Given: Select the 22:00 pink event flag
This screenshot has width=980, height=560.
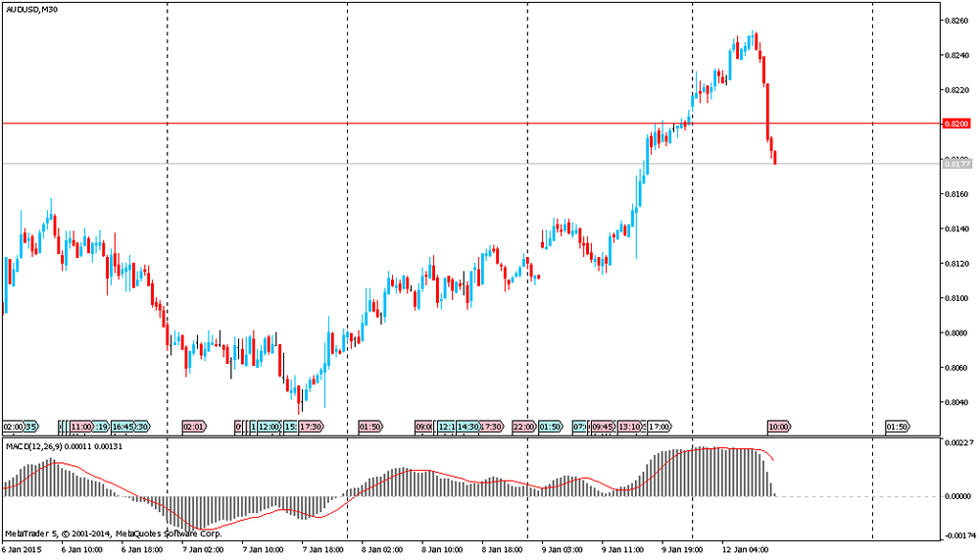Looking at the screenshot, I should (524, 427).
